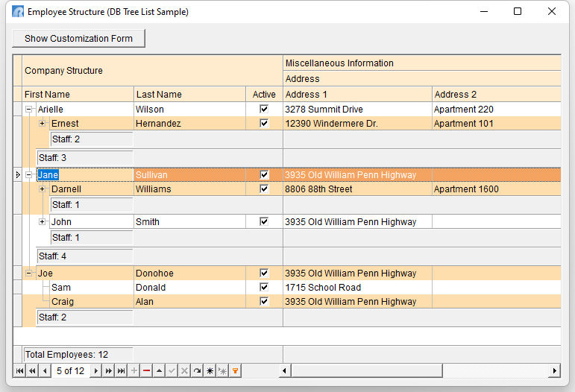Toggle Active checkbox for John Smith

[264, 221]
